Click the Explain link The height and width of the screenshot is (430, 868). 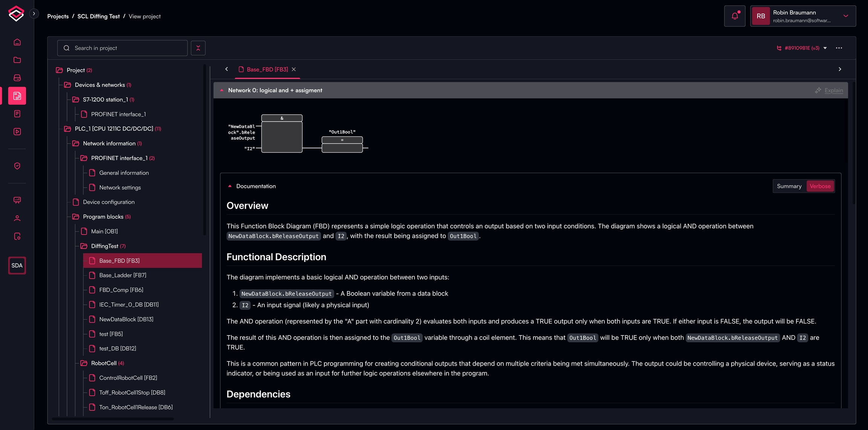833,90
